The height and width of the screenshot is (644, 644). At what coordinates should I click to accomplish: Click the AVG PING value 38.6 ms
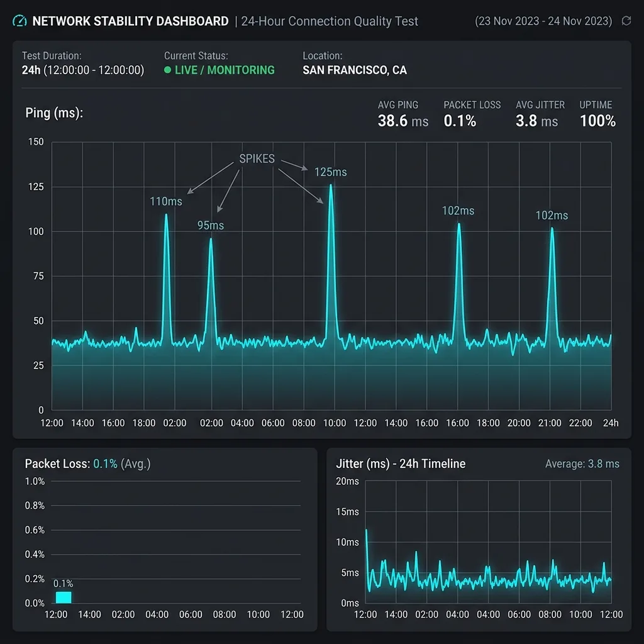tap(403, 121)
